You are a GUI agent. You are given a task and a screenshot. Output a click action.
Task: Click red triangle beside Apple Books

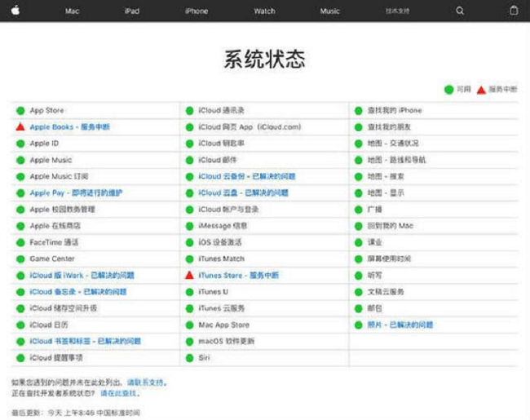[x=20, y=127]
